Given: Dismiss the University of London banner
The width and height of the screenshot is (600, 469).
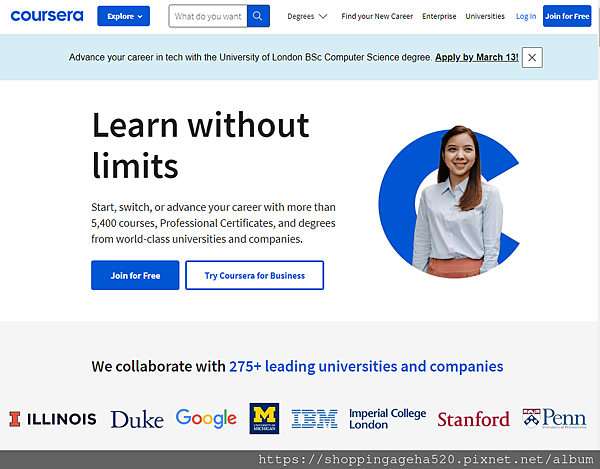Looking at the screenshot, I should pos(532,57).
